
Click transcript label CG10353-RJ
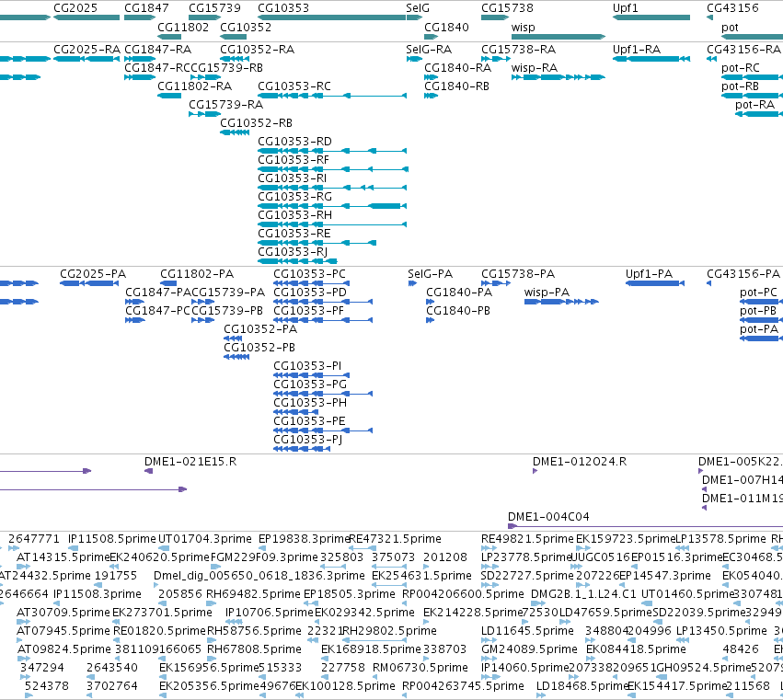click(x=293, y=253)
